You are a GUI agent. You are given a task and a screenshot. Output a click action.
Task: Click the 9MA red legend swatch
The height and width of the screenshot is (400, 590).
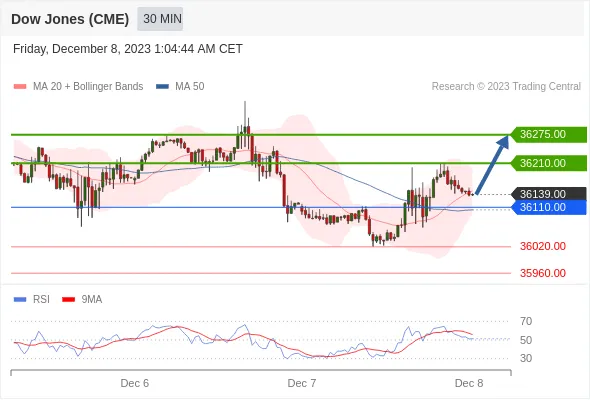coord(68,300)
